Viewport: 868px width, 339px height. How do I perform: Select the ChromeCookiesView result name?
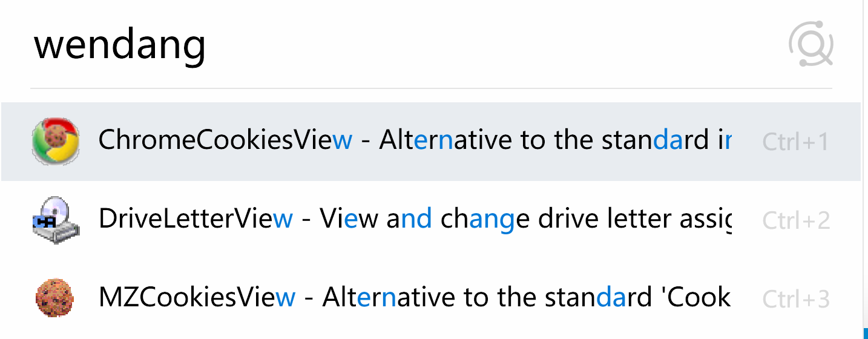tap(225, 140)
